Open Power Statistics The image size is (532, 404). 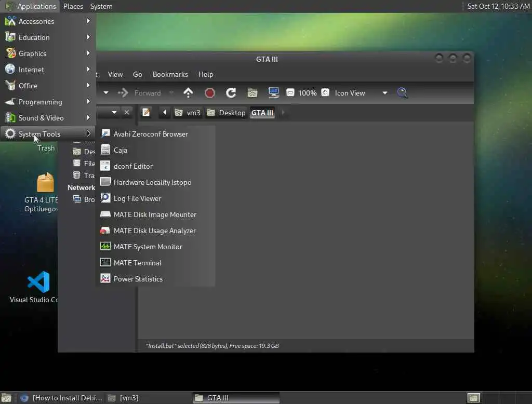156,279
